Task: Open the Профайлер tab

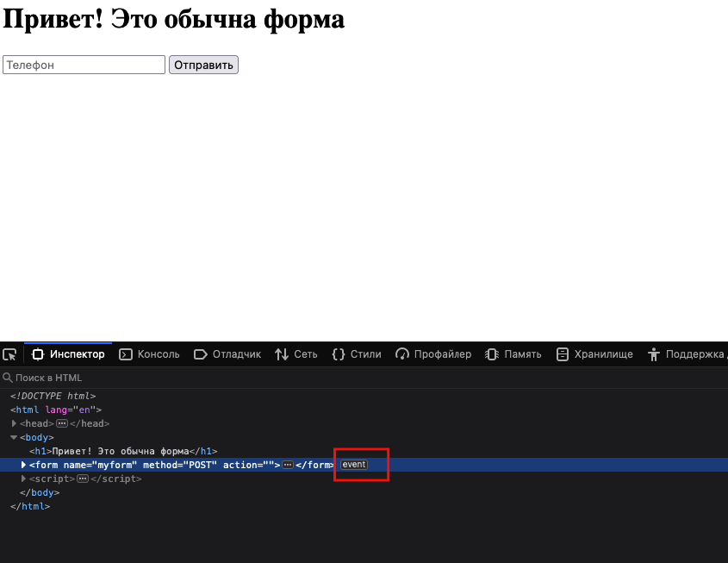Action: 433,354
